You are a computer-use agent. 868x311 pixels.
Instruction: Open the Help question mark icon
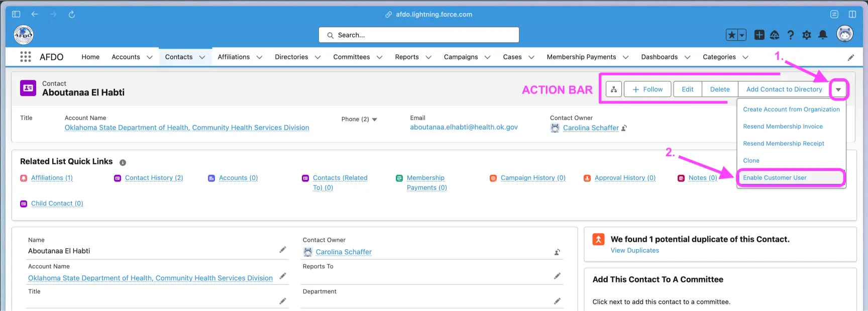(791, 35)
